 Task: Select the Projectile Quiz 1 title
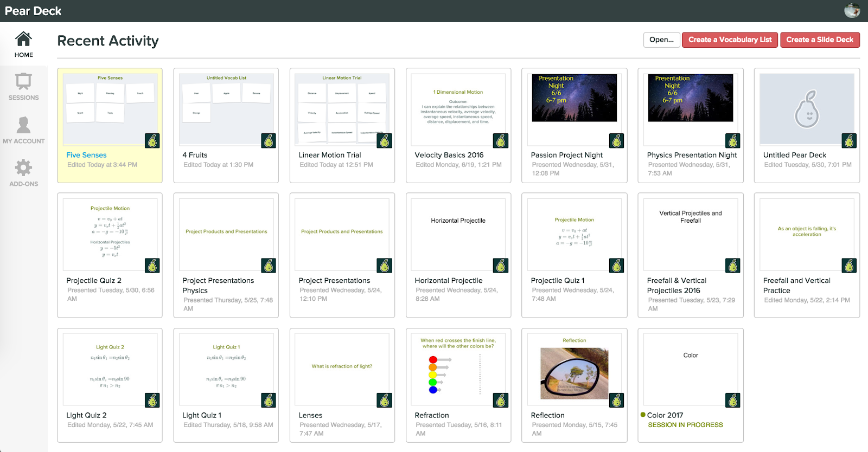(x=558, y=281)
